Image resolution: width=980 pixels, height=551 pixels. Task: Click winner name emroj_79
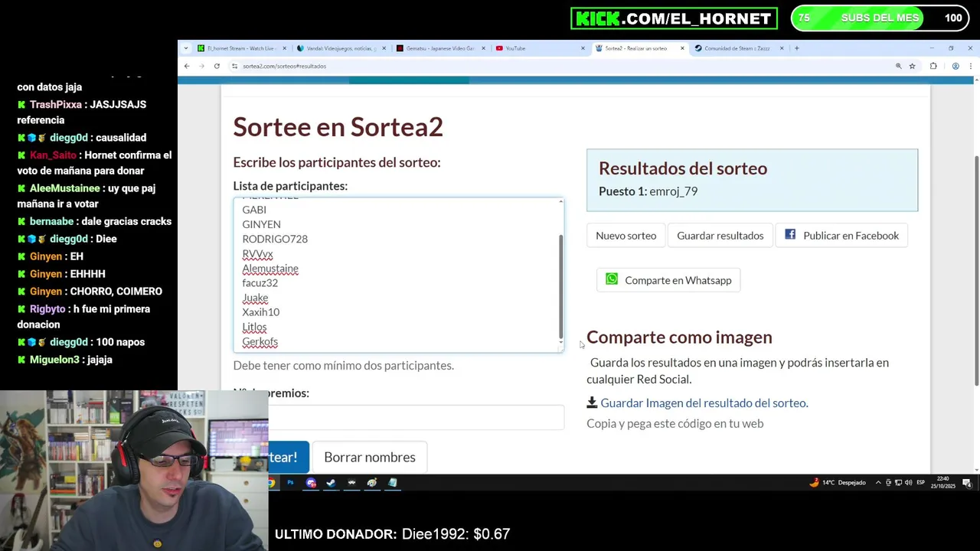pos(673,191)
